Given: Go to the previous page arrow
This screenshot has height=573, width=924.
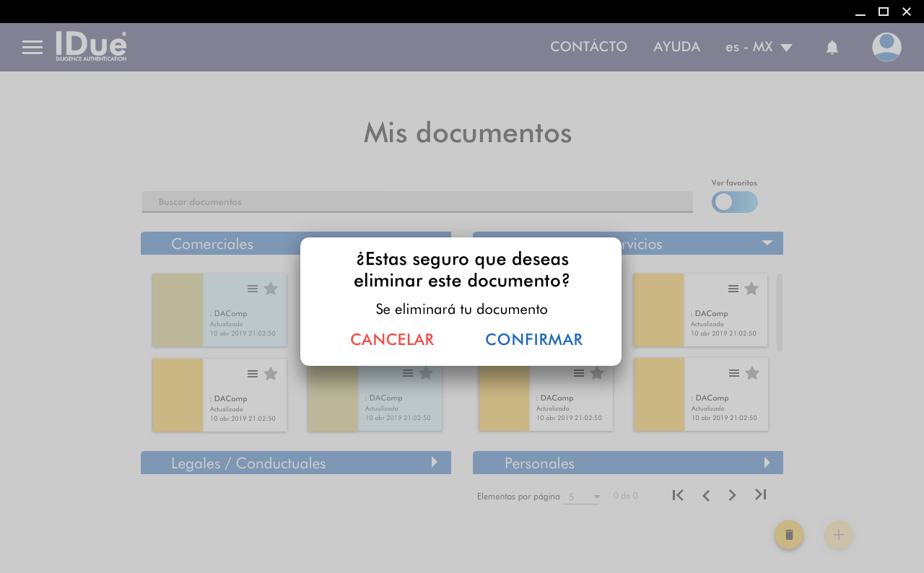Looking at the screenshot, I should click(706, 495).
